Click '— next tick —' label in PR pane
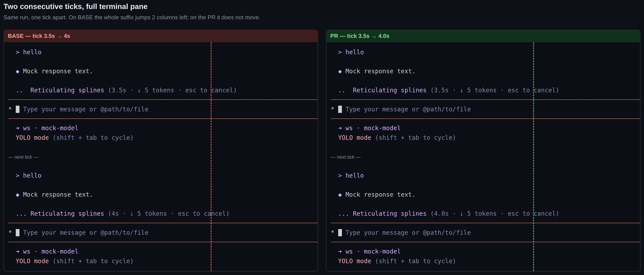The height and width of the screenshot is (275, 644). [x=346, y=157]
